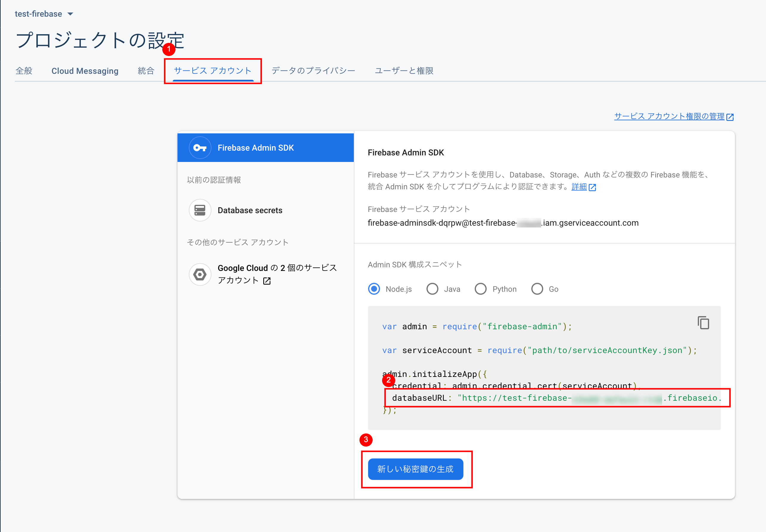Click the Firebase Admin SDK panel heading
The height and width of the screenshot is (532, 766).
(406, 153)
